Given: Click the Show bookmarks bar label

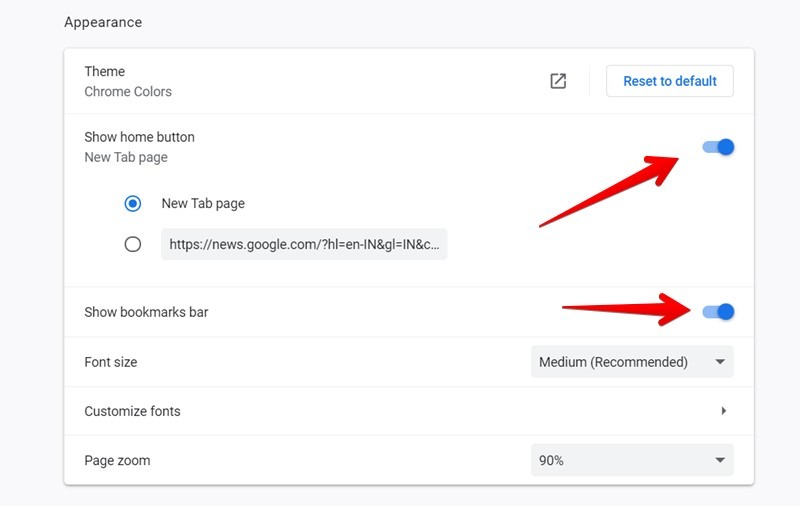Looking at the screenshot, I should 146,312.
